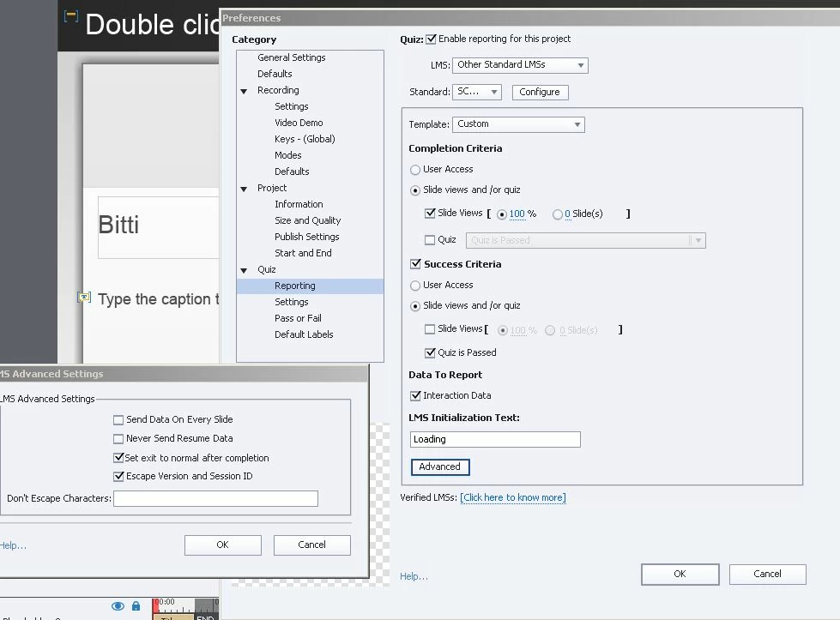The image size is (840, 620).
Task: Select Modes category
Action: click(288, 155)
